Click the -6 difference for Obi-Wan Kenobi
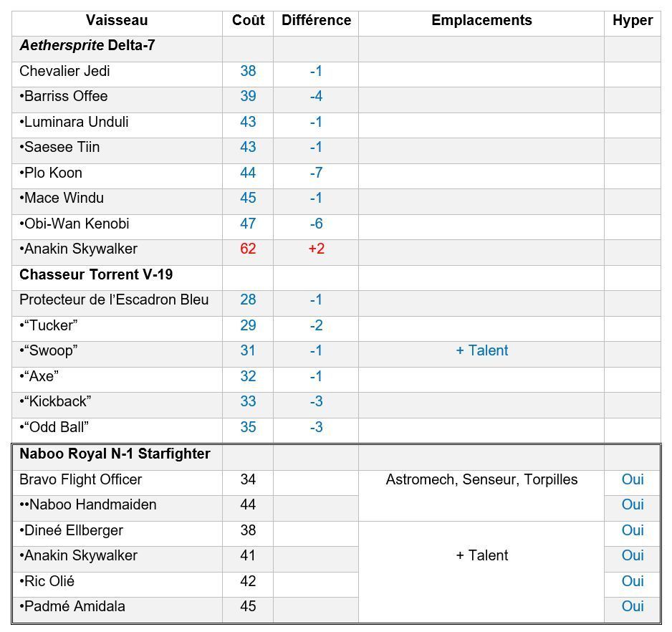 [316, 224]
